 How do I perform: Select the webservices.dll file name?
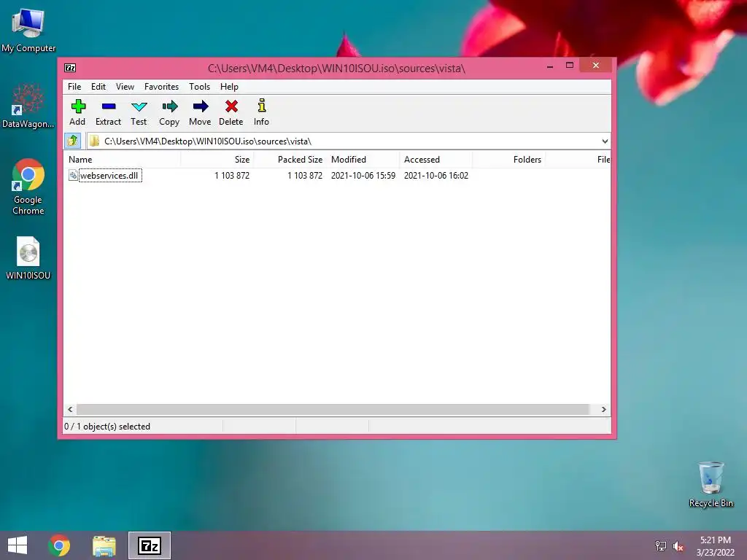[109, 176]
